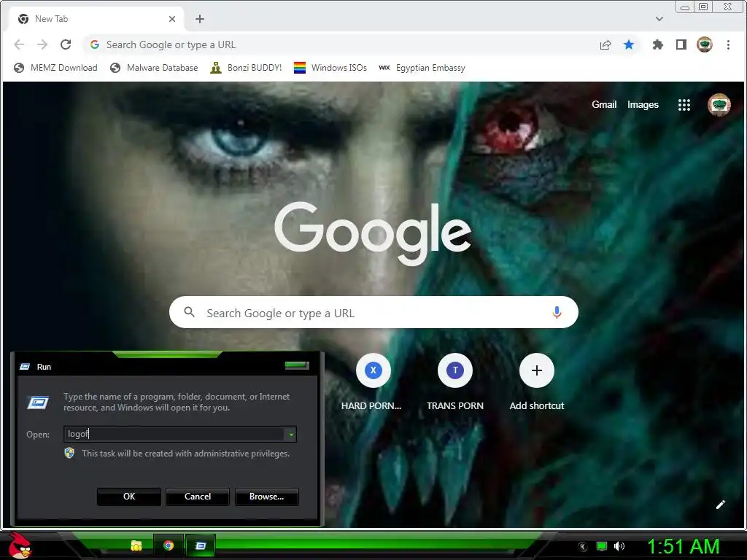
Task: Confirm the Run dialog with OK
Action: 129,497
